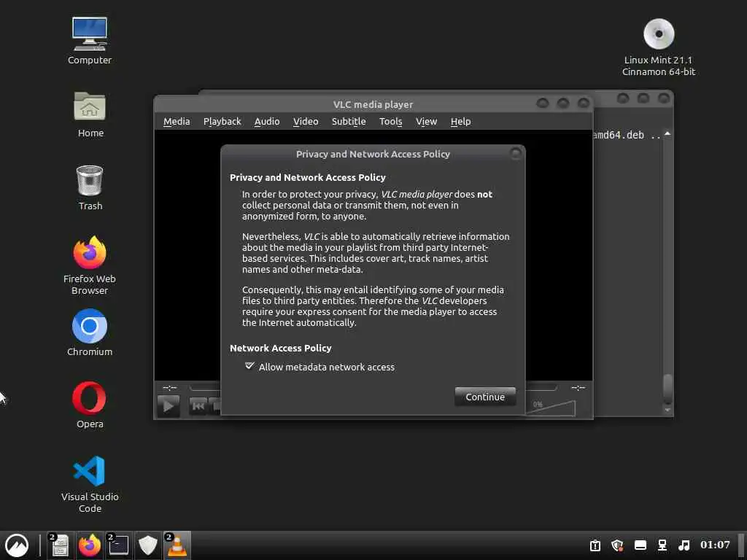The height and width of the screenshot is (560, 747).
Task: Click the remaining time label in VLC
Action: pyautogui.click(x=578, y=388)
